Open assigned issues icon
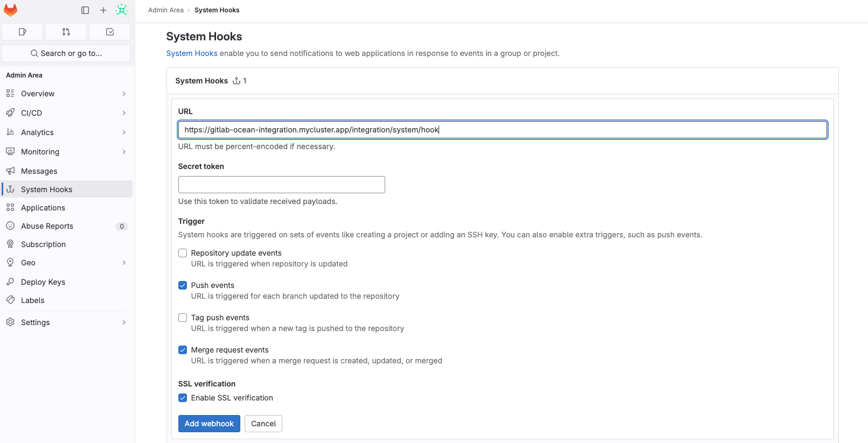868x443 pixels. 23,32
